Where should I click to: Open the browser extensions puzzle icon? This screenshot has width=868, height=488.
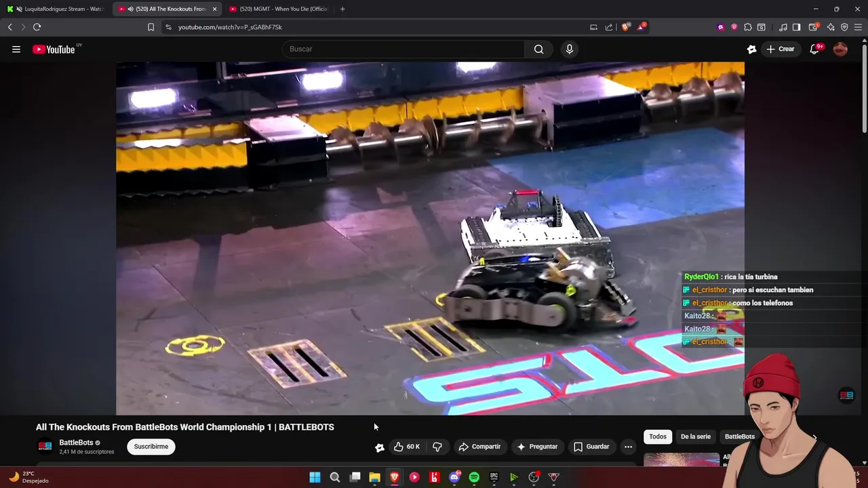[747, 27]
